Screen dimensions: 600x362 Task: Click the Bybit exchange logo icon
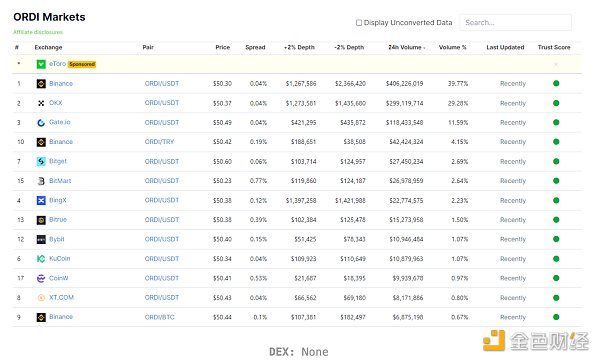[41, 239]
